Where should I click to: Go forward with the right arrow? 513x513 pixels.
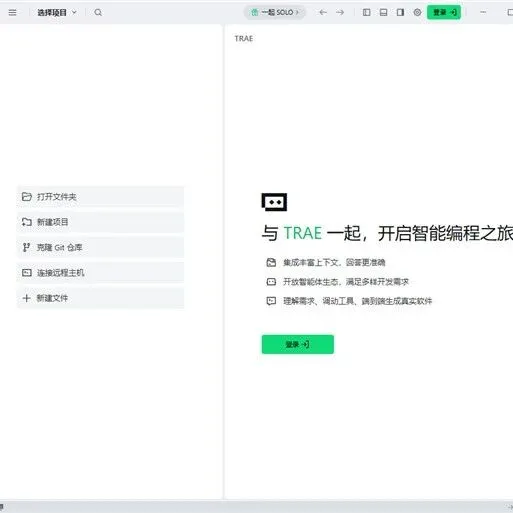(340, 13)
